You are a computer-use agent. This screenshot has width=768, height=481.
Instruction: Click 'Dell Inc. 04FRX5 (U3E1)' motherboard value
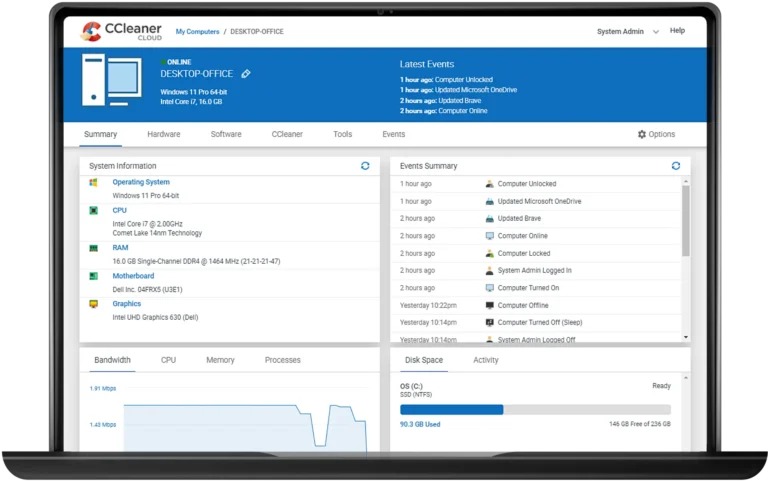147,290
